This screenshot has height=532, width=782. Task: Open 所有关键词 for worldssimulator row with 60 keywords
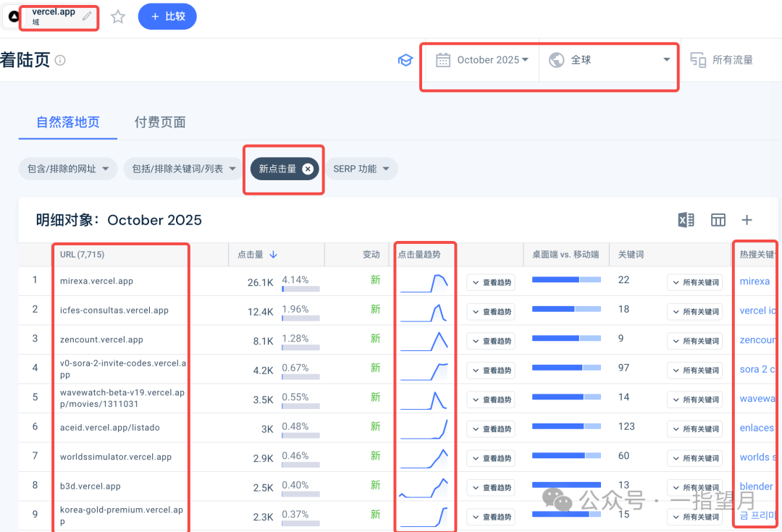coord(694,459)
